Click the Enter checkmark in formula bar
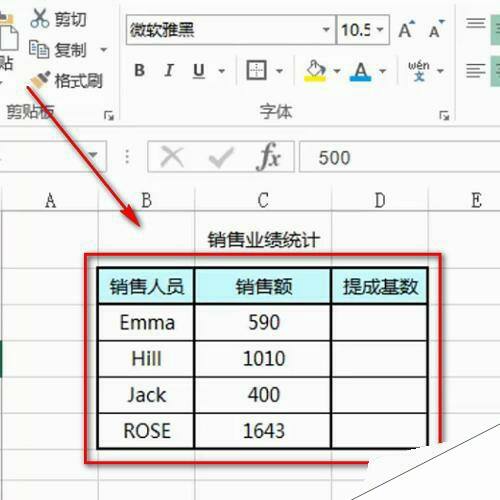The image size is (500, 500). click(x=221, y=157)
